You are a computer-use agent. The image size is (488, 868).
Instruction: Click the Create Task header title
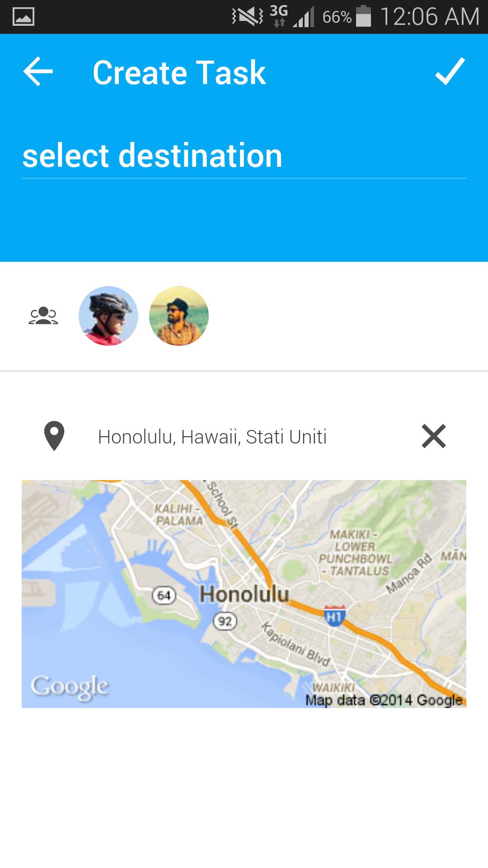coord(179,72)
